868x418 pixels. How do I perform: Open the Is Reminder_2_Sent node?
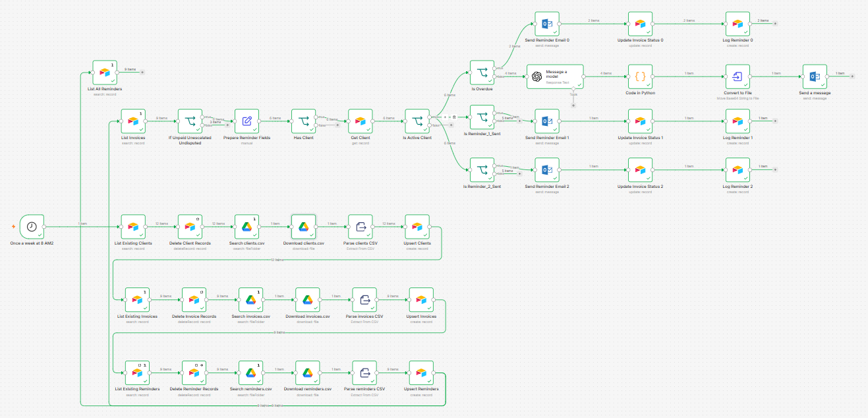tap(482, 170)
